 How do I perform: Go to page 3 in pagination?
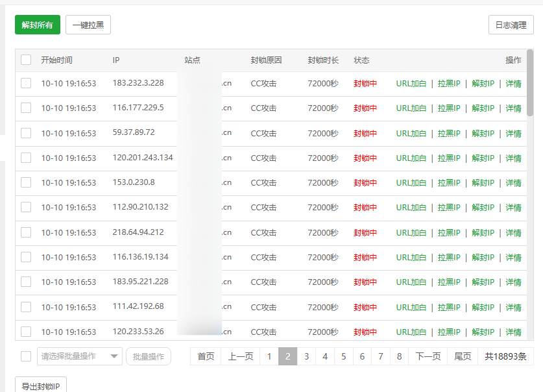coord(306,356)
